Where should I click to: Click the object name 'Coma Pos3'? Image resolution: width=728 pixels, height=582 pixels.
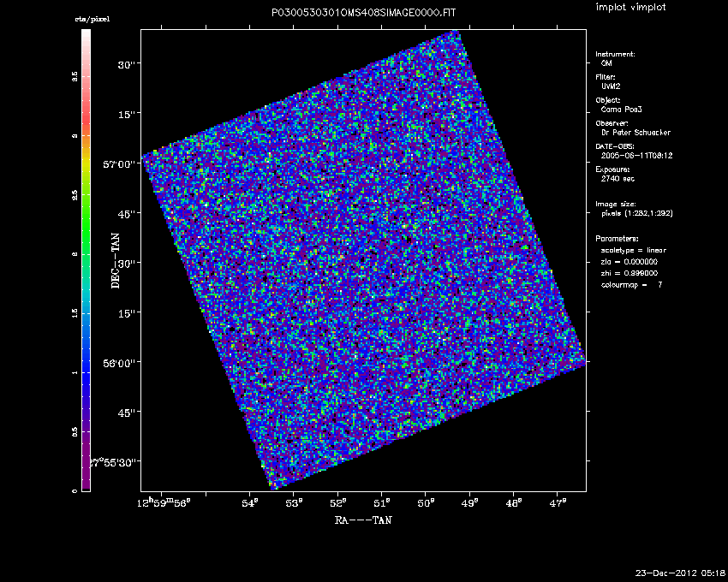coord(621,110)
